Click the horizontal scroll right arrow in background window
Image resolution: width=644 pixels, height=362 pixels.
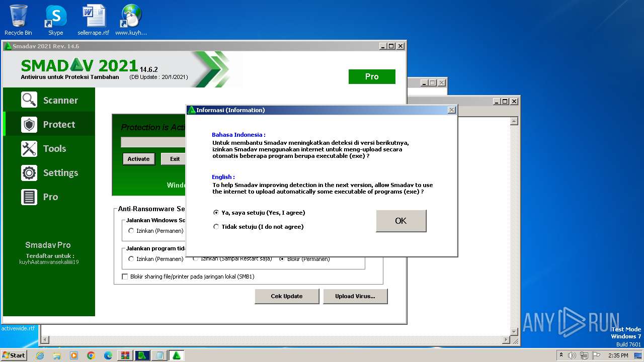(x=506, y=340)
